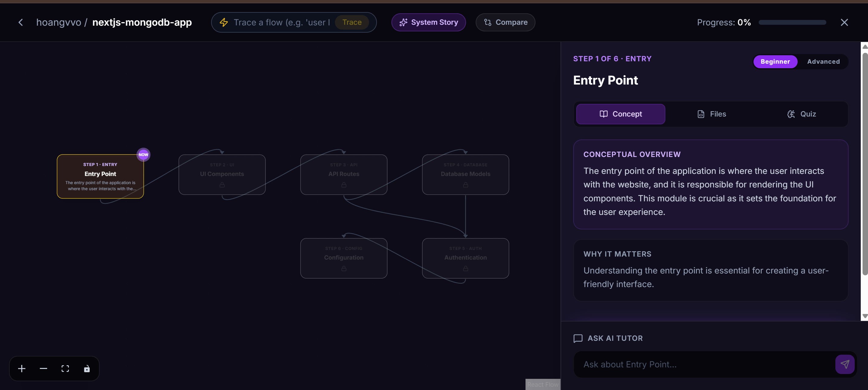Send the AI tutor question
The image size is (868, 390).
845,364
